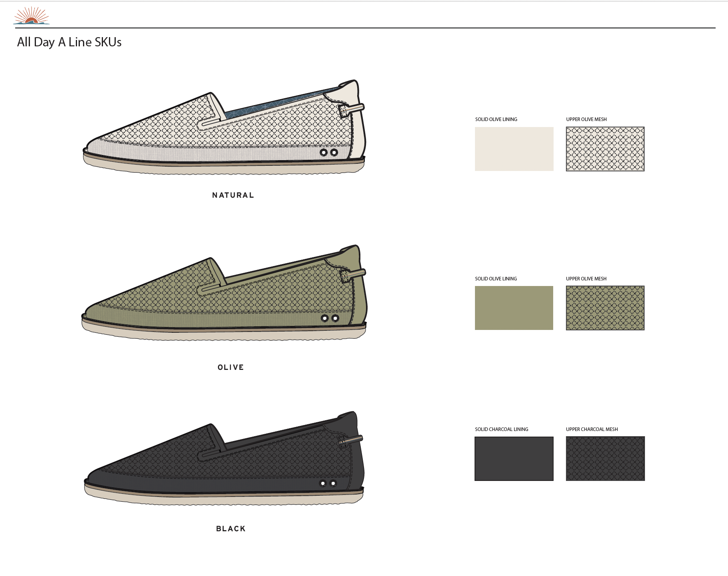Pick the cream patterned mesh swatch

[x=605, y=149]
